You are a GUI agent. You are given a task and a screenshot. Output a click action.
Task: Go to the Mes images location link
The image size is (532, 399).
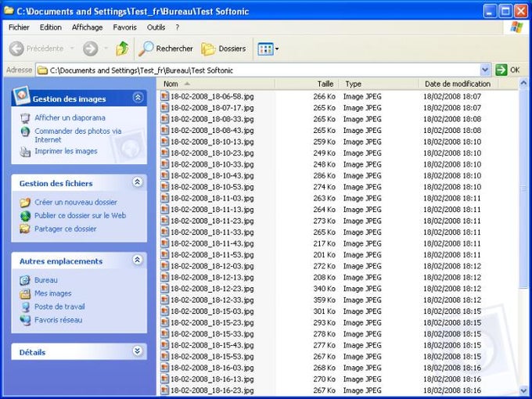coord(53,293)
